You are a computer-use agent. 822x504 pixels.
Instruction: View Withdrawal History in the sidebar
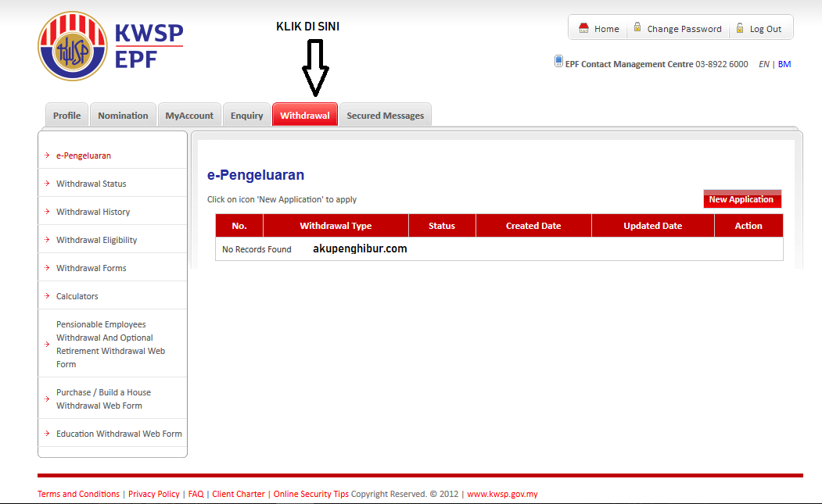pyautogui.click(x=93, y=212)
